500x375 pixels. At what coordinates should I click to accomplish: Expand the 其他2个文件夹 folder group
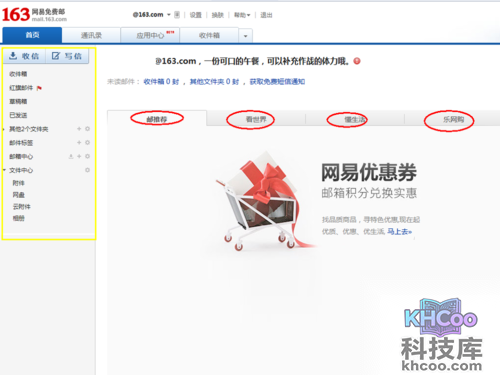click(x=4, y=129)
